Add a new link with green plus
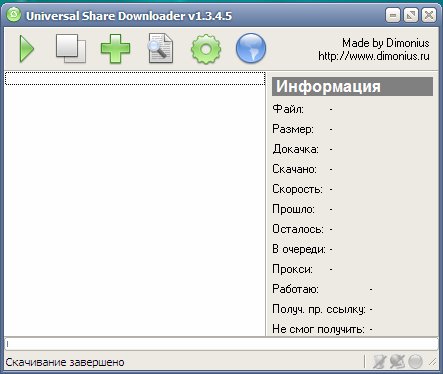Viewport: 443px width, 374px height. pos(115,49)
